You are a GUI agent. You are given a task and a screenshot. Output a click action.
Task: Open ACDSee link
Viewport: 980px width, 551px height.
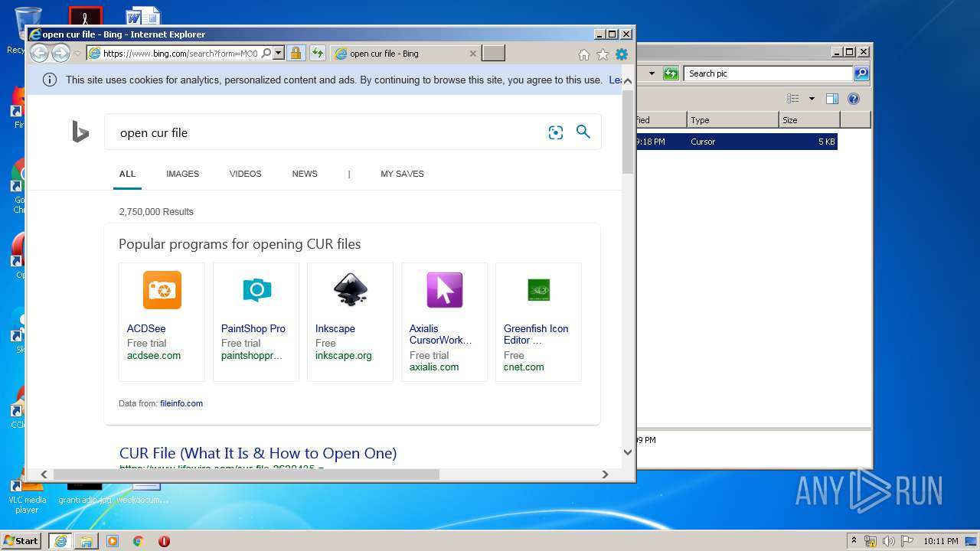click(146, 328)
